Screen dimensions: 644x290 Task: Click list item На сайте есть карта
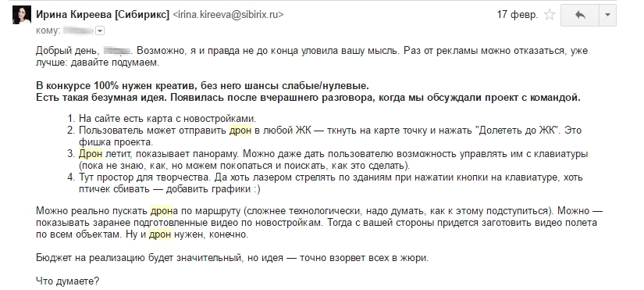pyautogui.click(x=168, y=119)
